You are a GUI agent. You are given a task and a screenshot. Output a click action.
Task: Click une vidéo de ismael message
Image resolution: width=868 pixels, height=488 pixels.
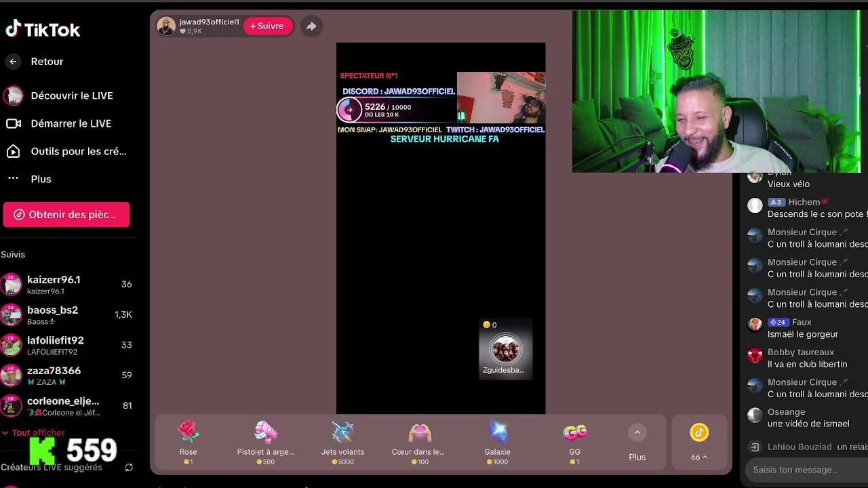[808, 424]
